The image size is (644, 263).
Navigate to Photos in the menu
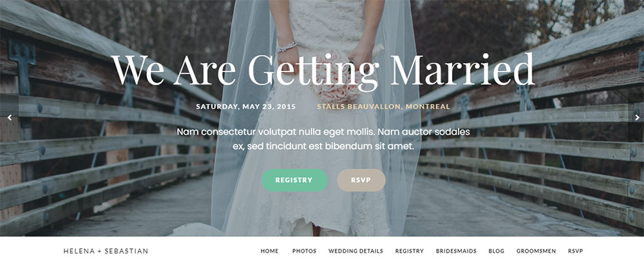(x=305, y=251)
